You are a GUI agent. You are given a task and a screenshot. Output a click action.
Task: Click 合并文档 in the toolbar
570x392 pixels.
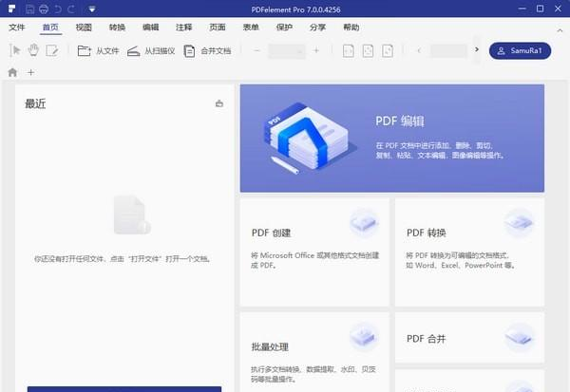[207, 51]
